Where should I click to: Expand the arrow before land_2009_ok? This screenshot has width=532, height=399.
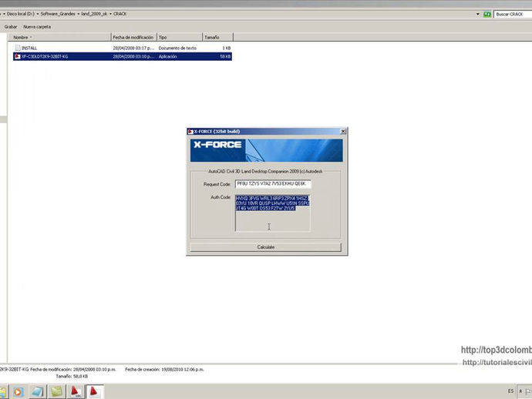click(79, 14)
